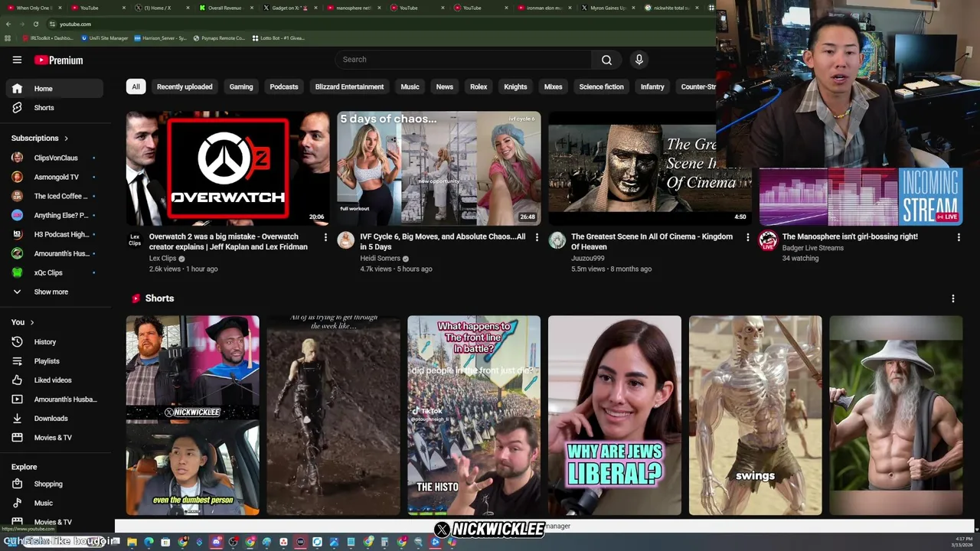Open History from the sidebar
Screen dimensions: 980x551
tap(54, 342)
